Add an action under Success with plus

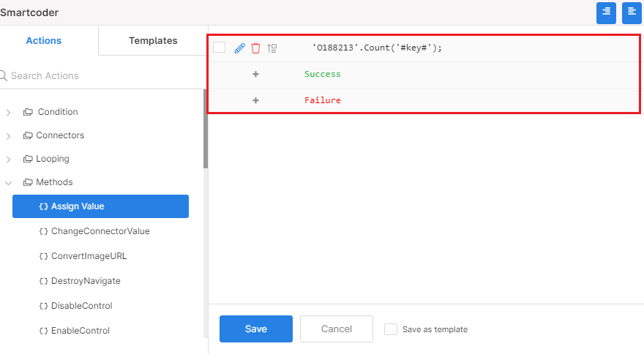click(x=255, y=74)
